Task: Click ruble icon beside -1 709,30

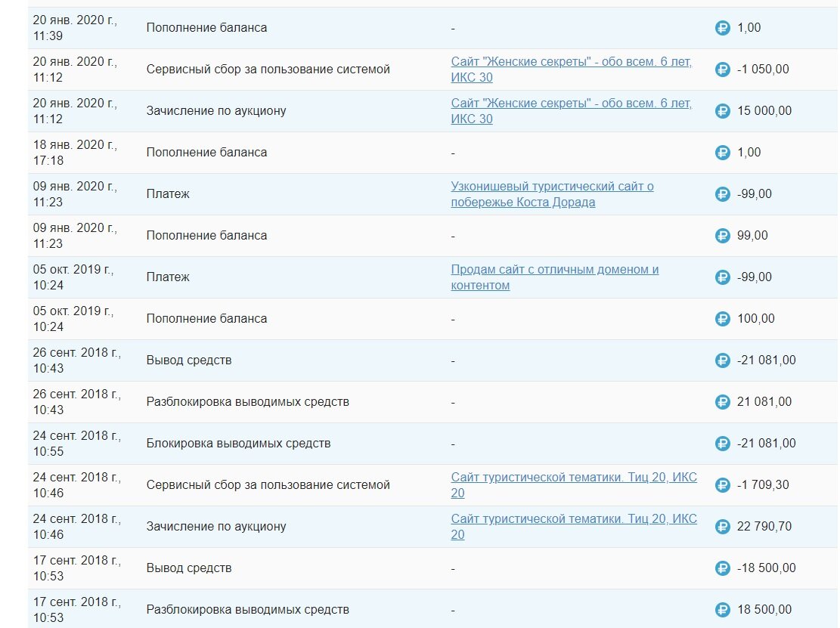Action: pyautogui.click(x=723, y=485)
